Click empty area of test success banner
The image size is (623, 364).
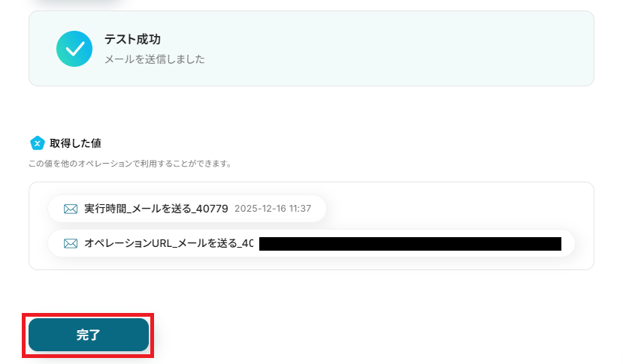(398, 49)
